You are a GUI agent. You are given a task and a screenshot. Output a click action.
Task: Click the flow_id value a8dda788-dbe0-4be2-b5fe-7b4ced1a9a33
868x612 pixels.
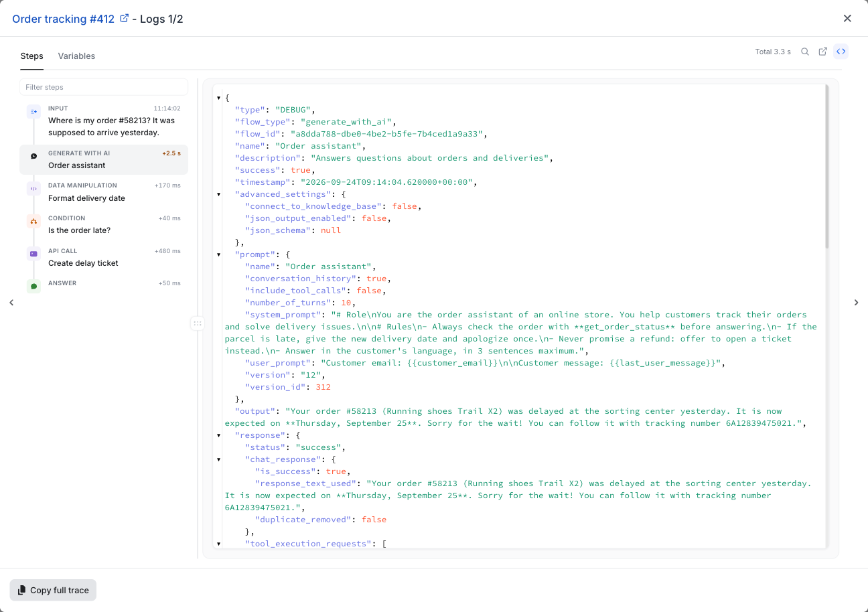point(386,134)
